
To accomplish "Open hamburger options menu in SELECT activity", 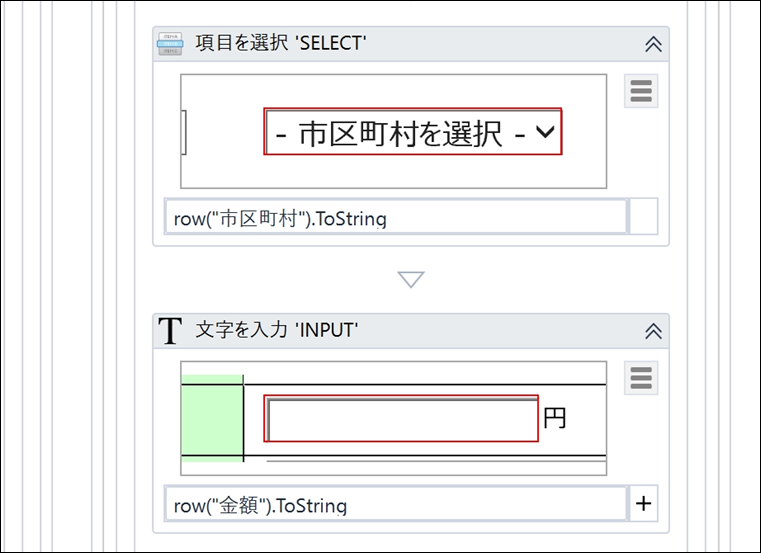I will (641, 91).
